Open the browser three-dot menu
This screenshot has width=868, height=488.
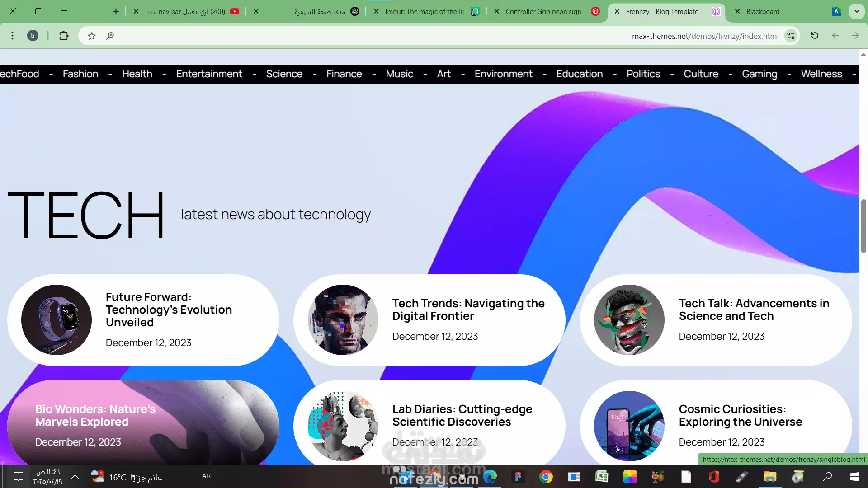coord(12,36)
